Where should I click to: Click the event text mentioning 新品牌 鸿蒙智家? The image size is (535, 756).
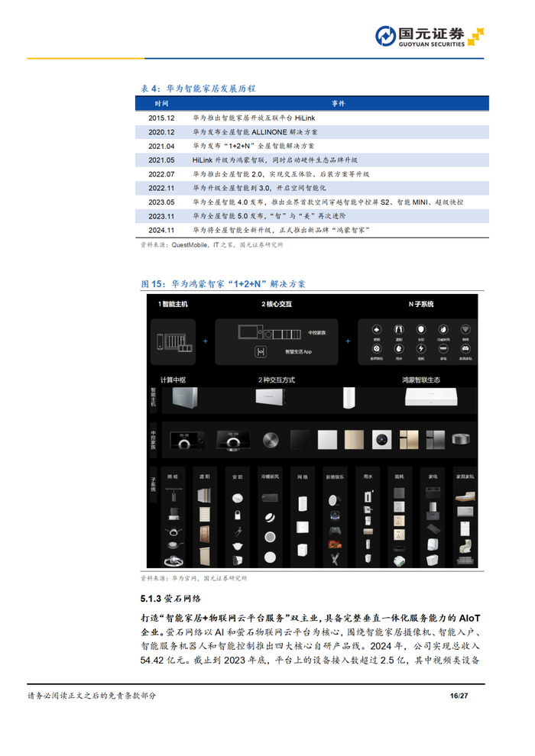(x=281, y=231)
